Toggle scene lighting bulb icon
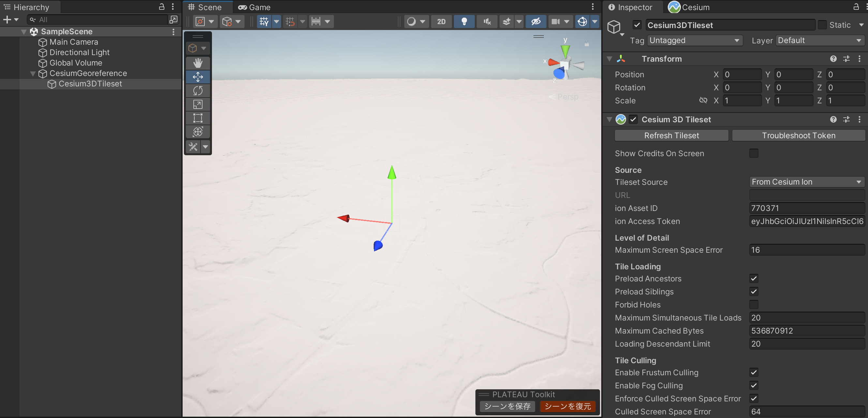This screenshot has height=418, width=868. [x=464, y=22]
